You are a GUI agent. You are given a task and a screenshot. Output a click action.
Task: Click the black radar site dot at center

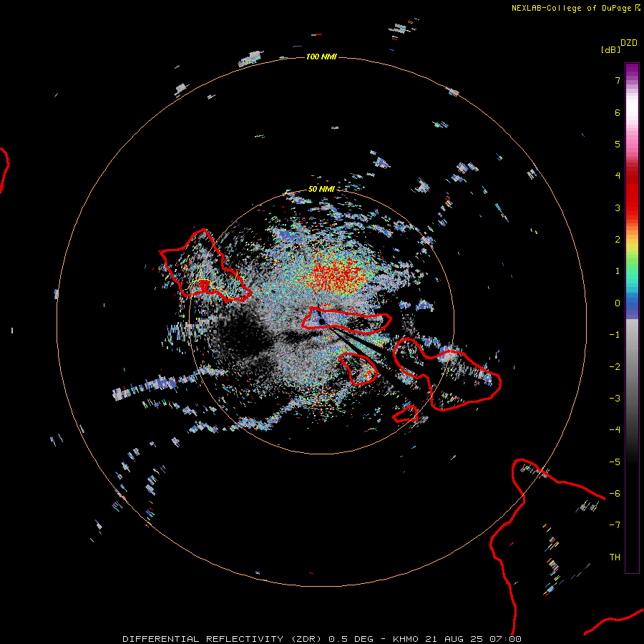click(322, 321)
